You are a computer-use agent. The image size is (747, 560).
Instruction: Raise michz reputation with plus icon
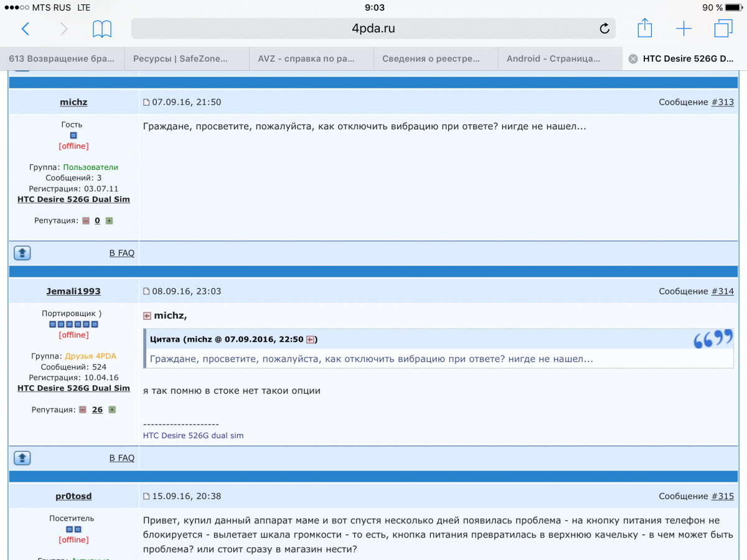[x=109, y=221]
